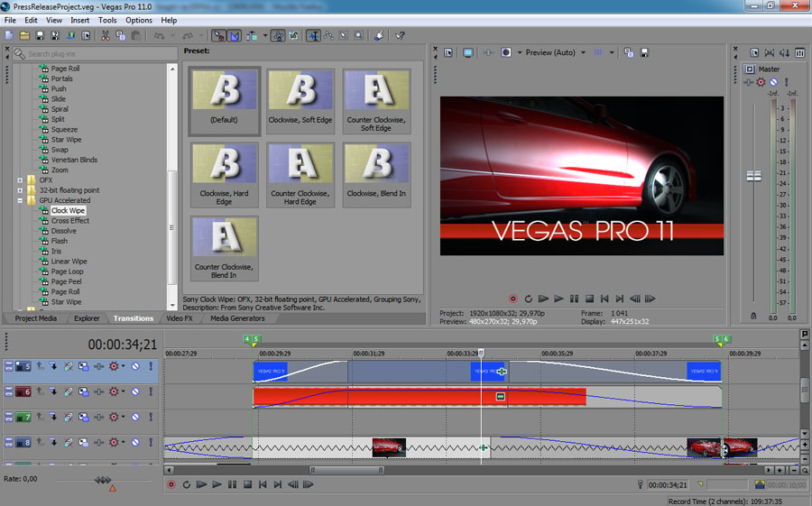This screenshot has width=812, height=506.
Task: Choose the Clockwise, Soft Edge preset
Action: [x=300, y=101]
